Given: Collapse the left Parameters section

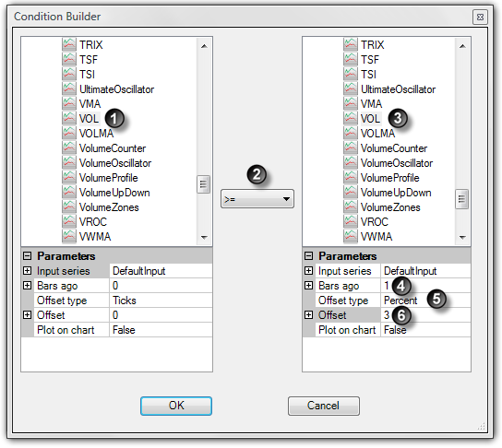Looking at the screenshot, I should 27,256.
